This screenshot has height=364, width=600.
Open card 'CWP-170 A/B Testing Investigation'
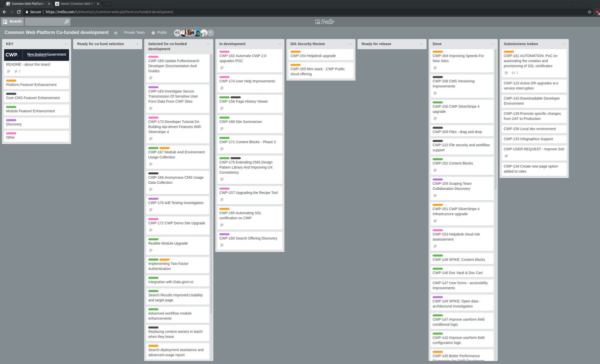coord(177,205)
